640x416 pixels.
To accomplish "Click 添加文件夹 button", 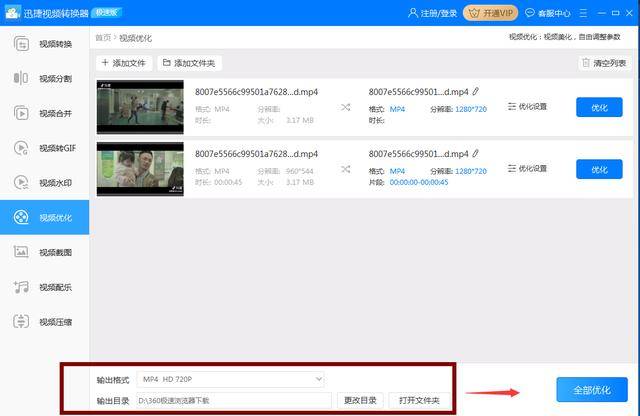I will point(189,63).
